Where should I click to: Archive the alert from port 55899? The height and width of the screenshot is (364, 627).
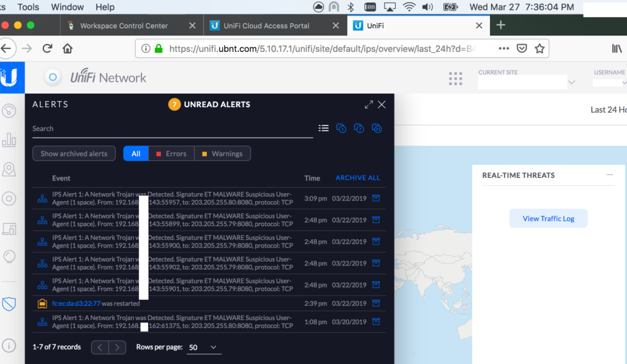(376, 220)
